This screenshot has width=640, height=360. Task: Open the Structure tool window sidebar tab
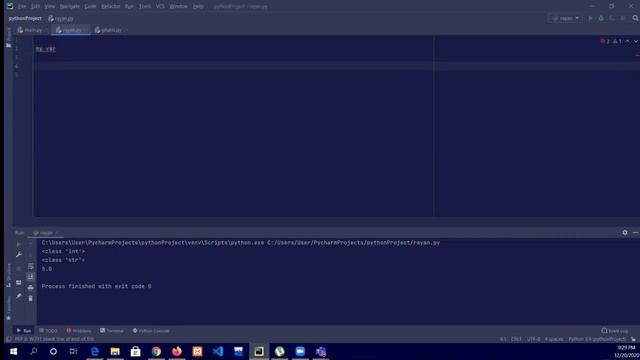(9, 275)
